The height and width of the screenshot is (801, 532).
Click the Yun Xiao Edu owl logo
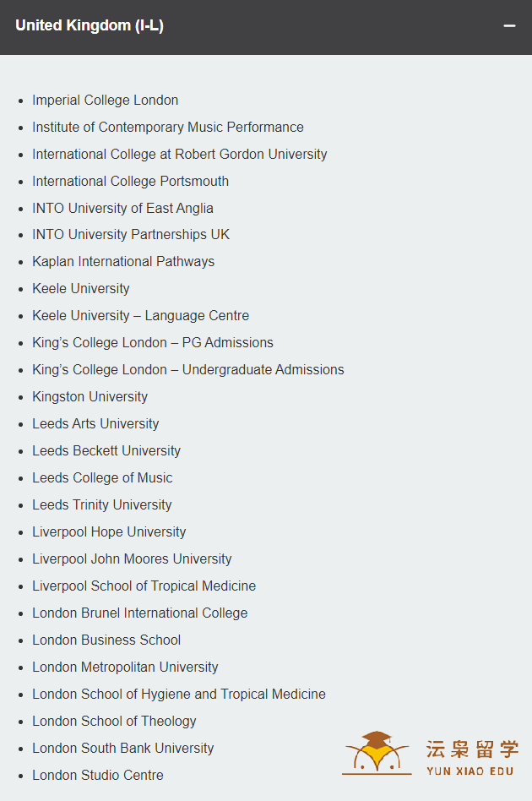pyautogui.click(x=377, y=753)
